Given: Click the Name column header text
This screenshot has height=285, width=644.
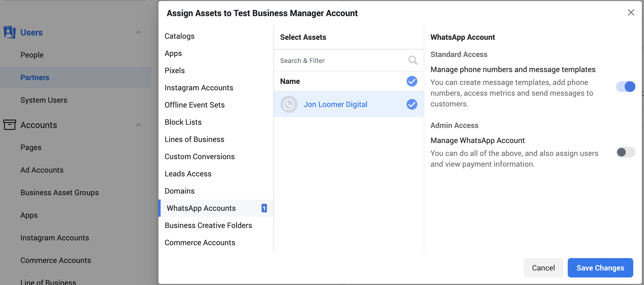Looking at the screenshot, I should coord(290,81).
